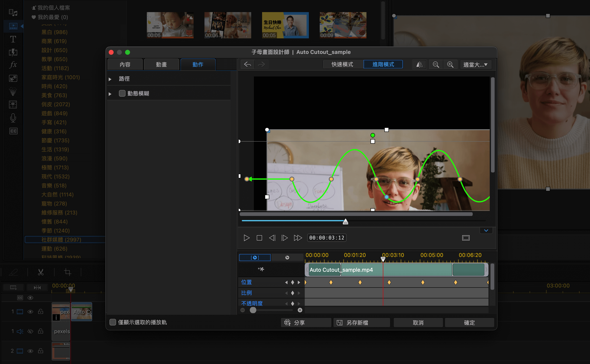Image resolution: width=590 pixels, height=364 pixels.
Task: Stop the preview playback
Action: pyautogui.click(x=259, y=238)
